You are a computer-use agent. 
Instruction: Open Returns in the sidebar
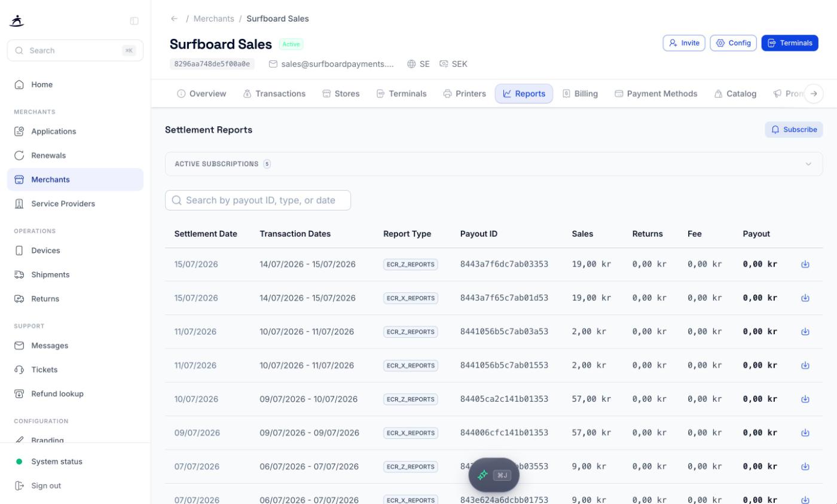pos(75,299)
